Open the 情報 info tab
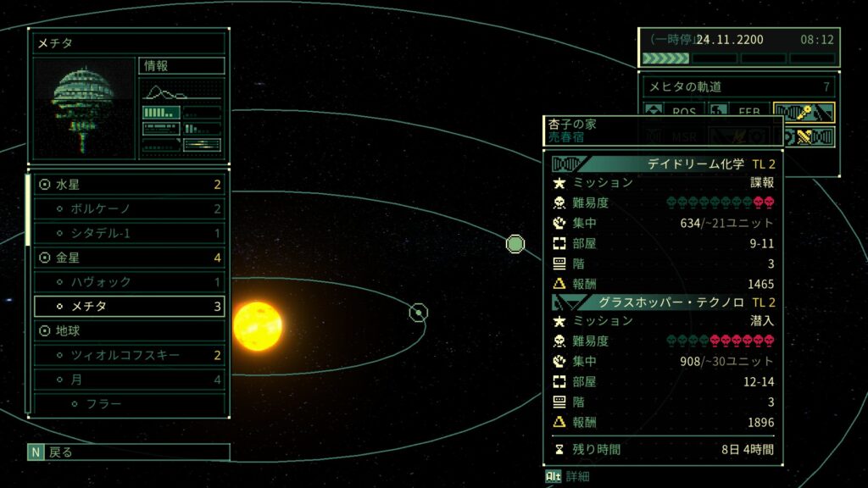The width and height of the screenshot is (868, 488). click(181, 66)
